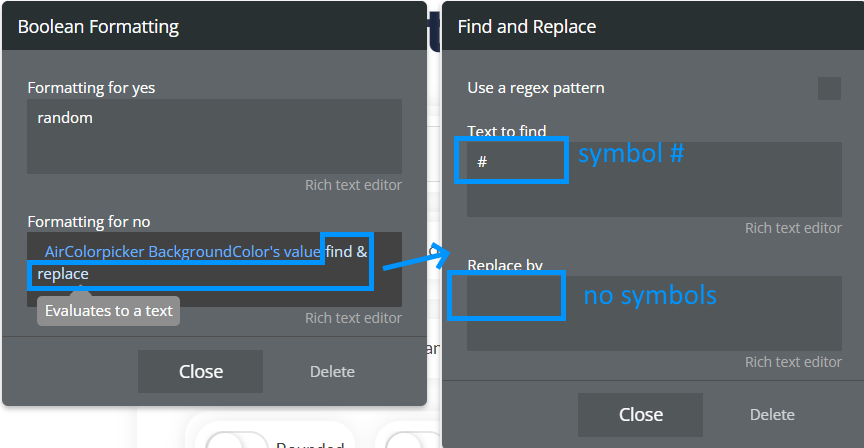Click the Find and Replace title bar
The image size is (864, 448).
[653, 26]
